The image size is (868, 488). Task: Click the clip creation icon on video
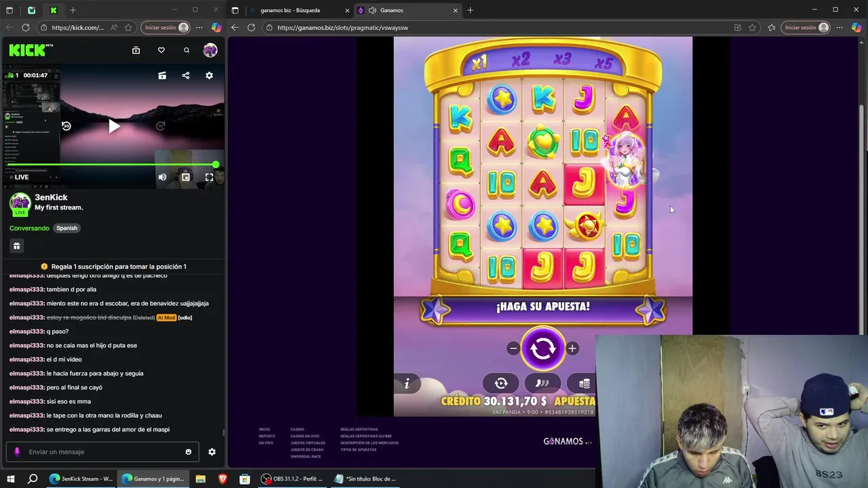[162, 75]
